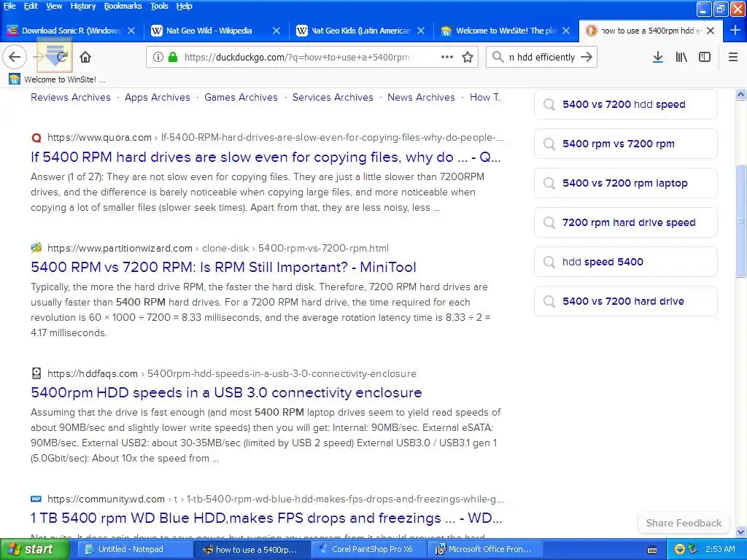Click the green padlock security icon

(173, 57)
